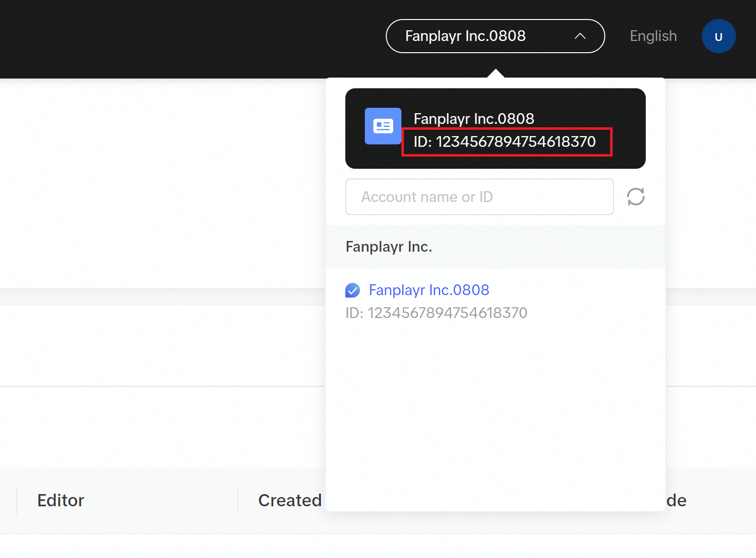The height and width of the screenshot is (558, 756).
Task: Click the blue account card icon
Action: tap(383, 126)
